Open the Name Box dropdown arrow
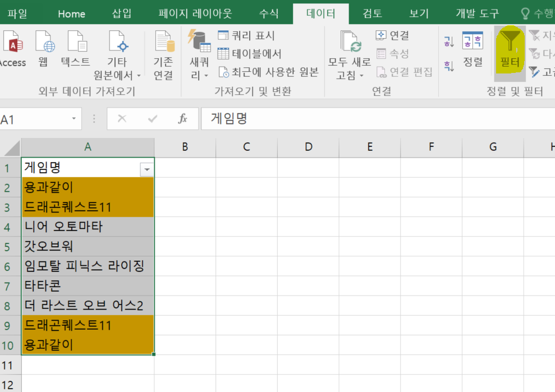The image size is (555, 392). (74, 118)
